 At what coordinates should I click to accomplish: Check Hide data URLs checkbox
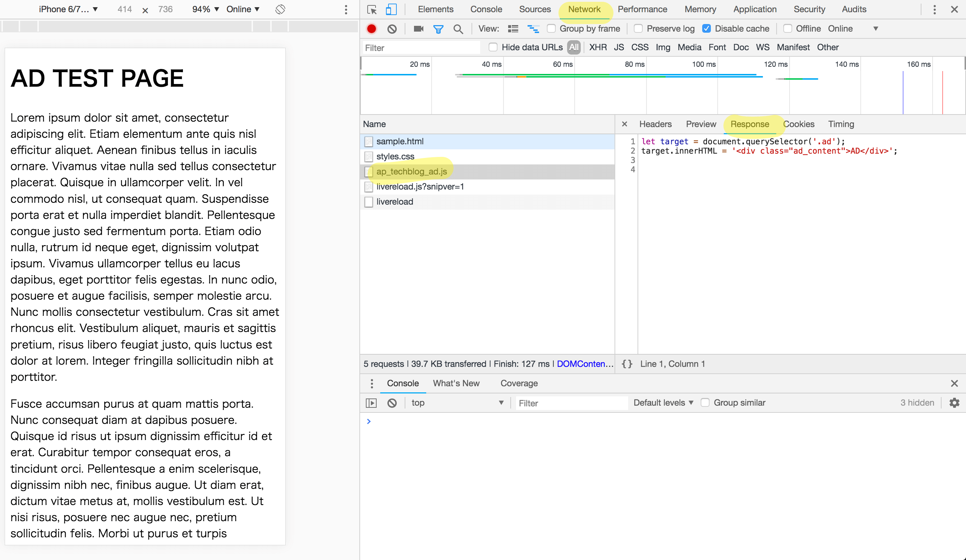[x=493, y=47]
